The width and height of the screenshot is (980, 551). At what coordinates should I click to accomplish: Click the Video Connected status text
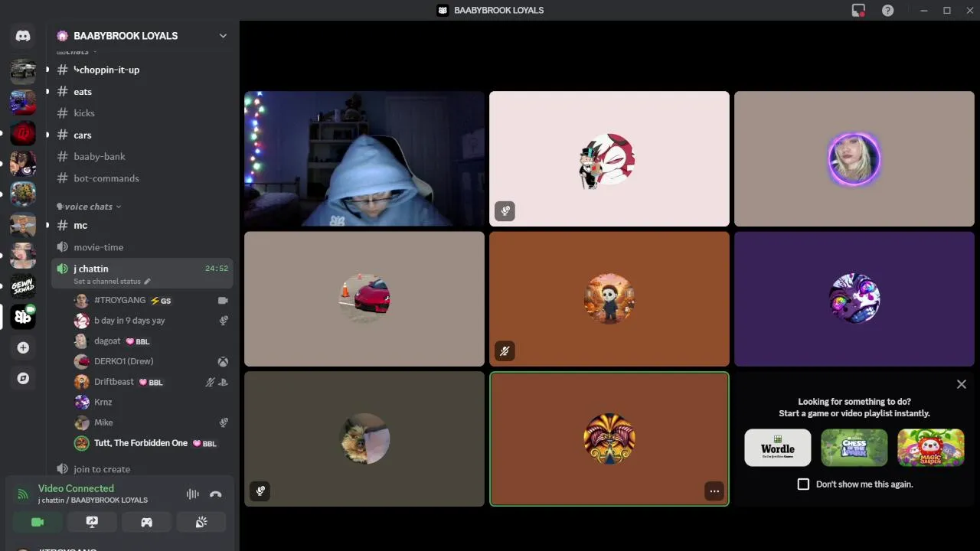pos(76,488)
